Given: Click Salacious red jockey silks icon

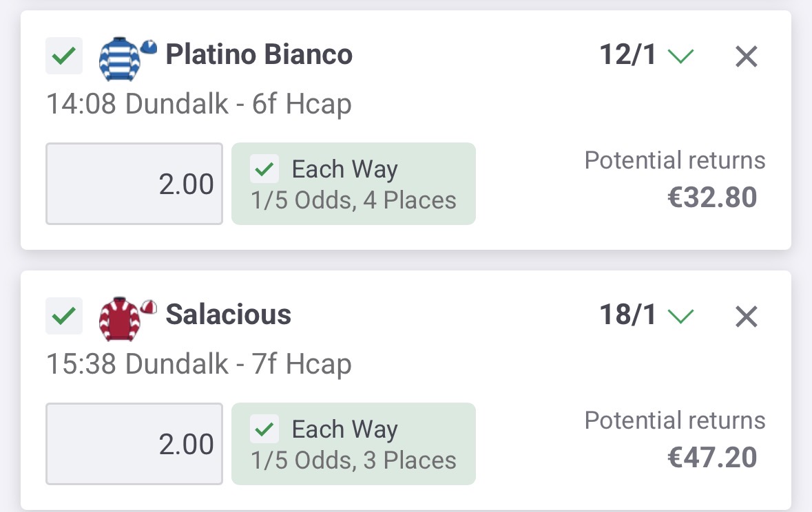Looking at the screenshot, I should click(124, 318).
